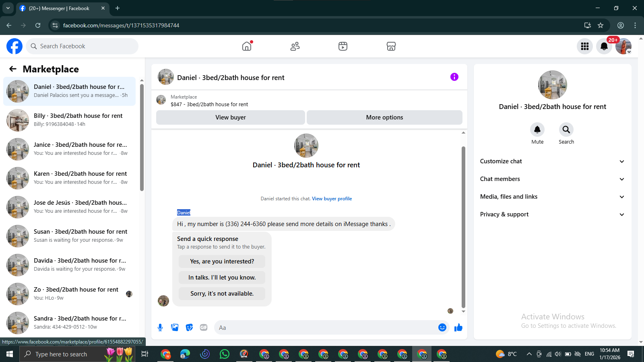Click Daniel's large profile thumbnail in right panel
Image resolution: width=644 pixels, height=362 pixels.
[553, 85]
